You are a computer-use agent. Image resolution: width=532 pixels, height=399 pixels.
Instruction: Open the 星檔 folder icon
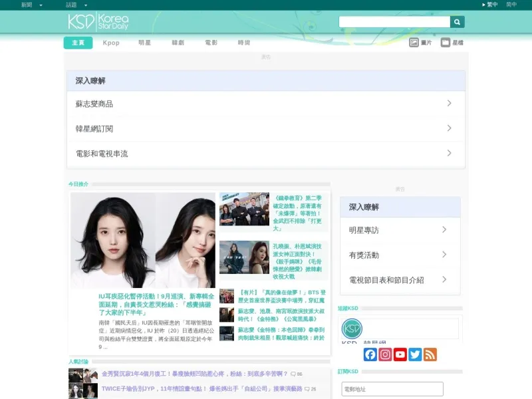tap(445, 43)
